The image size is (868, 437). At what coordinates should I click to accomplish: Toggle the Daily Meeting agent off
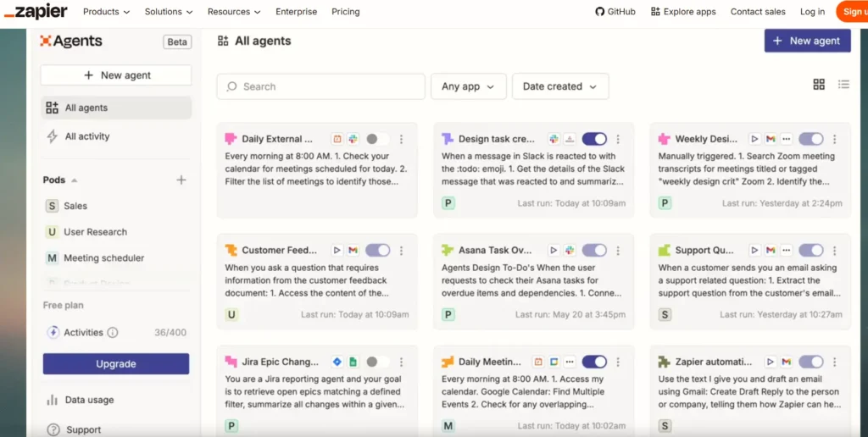594,362
